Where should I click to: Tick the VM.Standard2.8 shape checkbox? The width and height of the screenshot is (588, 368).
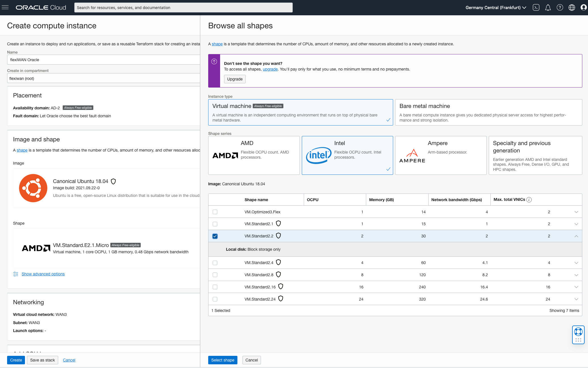pos(215,275)
